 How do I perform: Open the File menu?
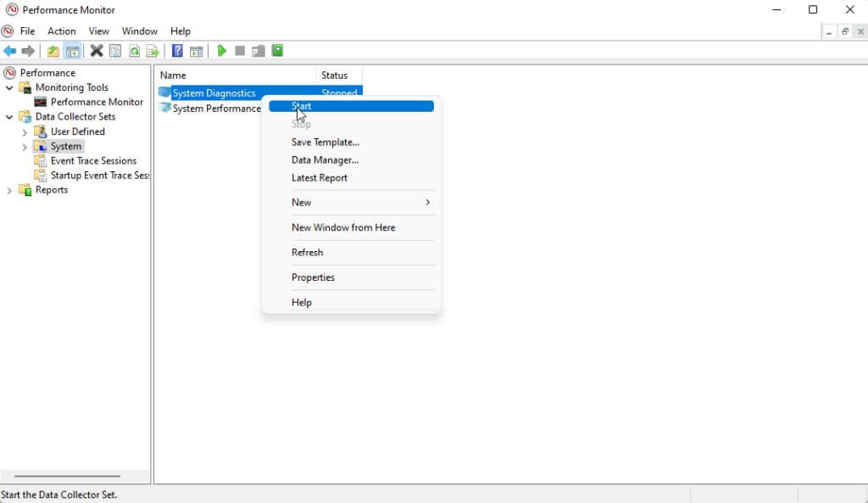click(x=27, y=31)
